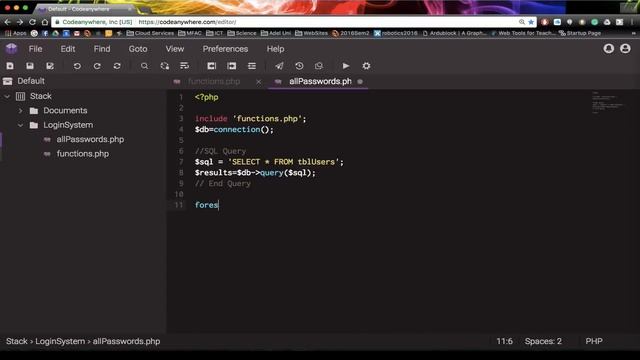Bookmark page with the star icon
640x360 pixels.
(531, 22)
